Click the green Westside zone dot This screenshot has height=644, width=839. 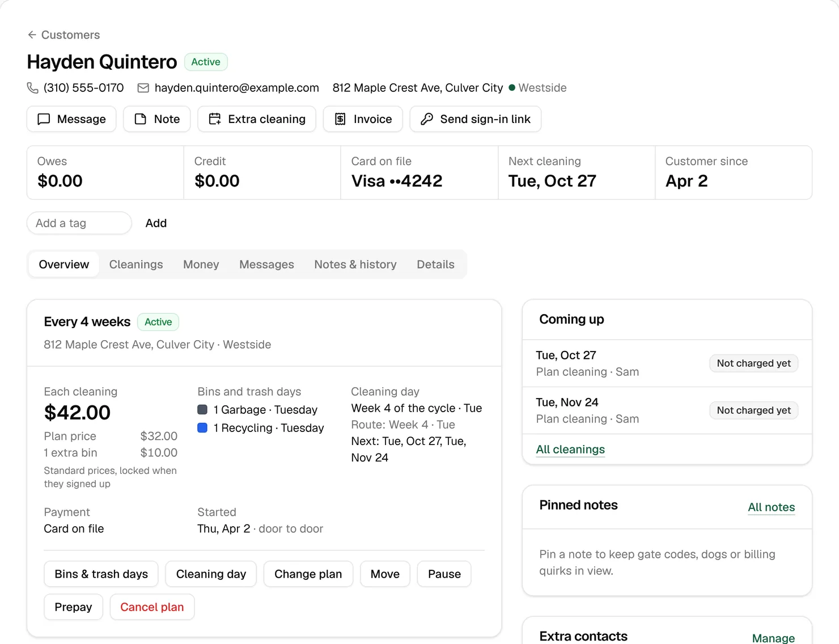pyautogui.click(x=512, y=88)
